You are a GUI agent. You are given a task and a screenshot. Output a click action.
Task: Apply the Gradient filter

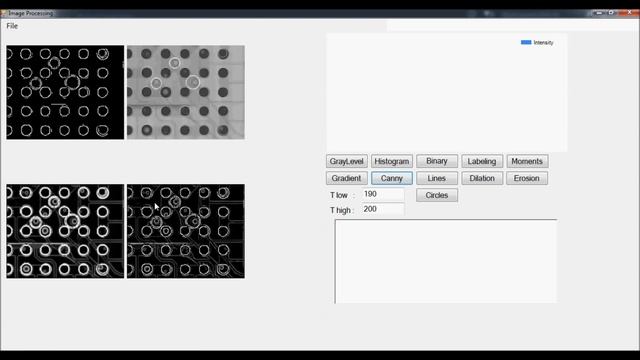(x=346, y=178)
